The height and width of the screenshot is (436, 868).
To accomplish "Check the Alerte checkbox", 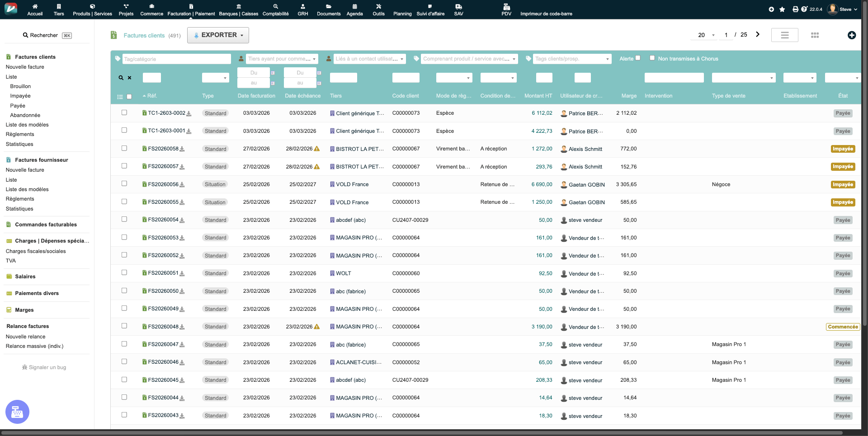I will [x=638, y=58].
